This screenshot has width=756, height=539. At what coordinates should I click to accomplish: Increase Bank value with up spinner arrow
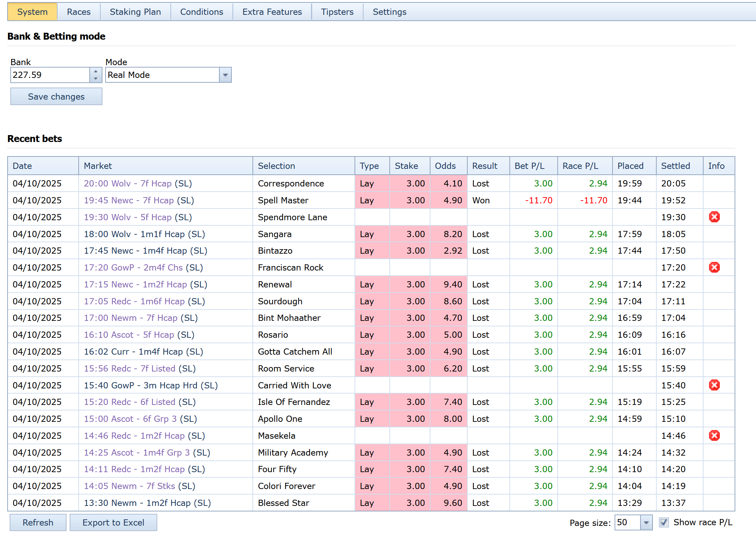[x=96, y=71]
